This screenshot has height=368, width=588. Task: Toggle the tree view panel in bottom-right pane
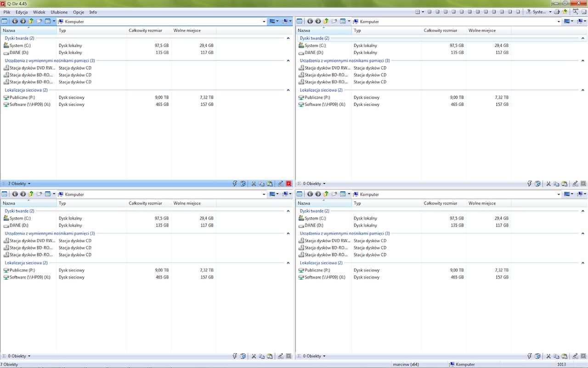tap(300, 194)
